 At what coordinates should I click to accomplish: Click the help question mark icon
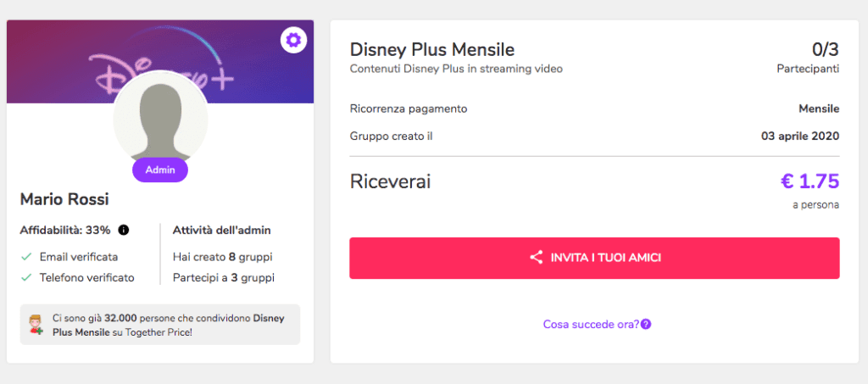[x=645, y=324]
